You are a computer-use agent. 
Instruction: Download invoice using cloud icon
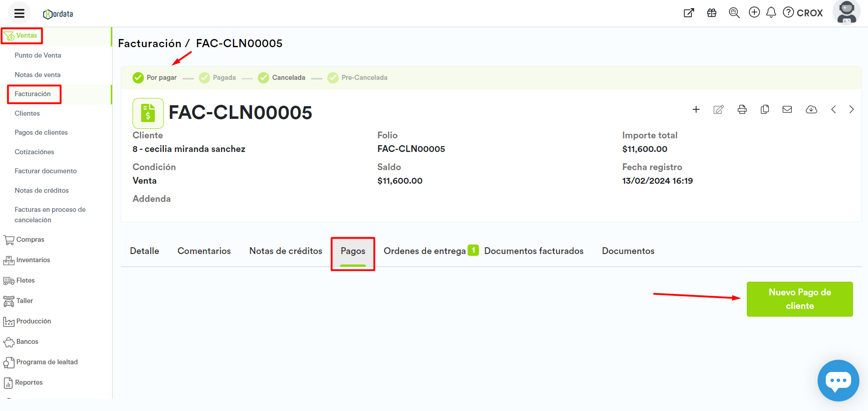[811, 109]
